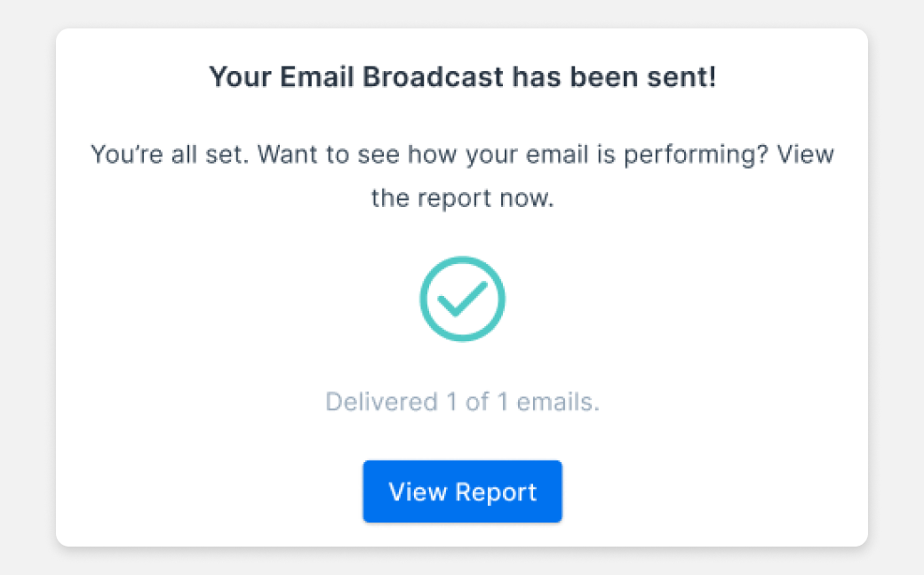Select the circular delivery confirmation icon

(x=462, y=298)
